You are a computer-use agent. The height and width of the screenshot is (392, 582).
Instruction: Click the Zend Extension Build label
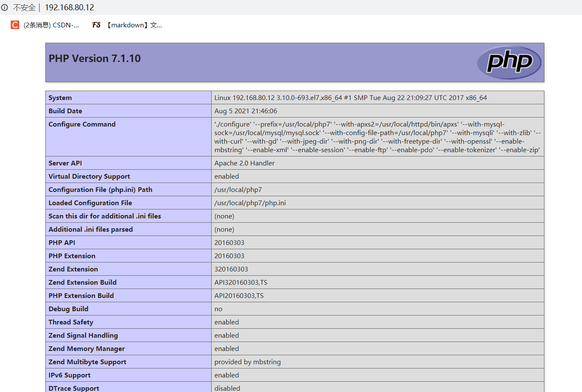83,282
